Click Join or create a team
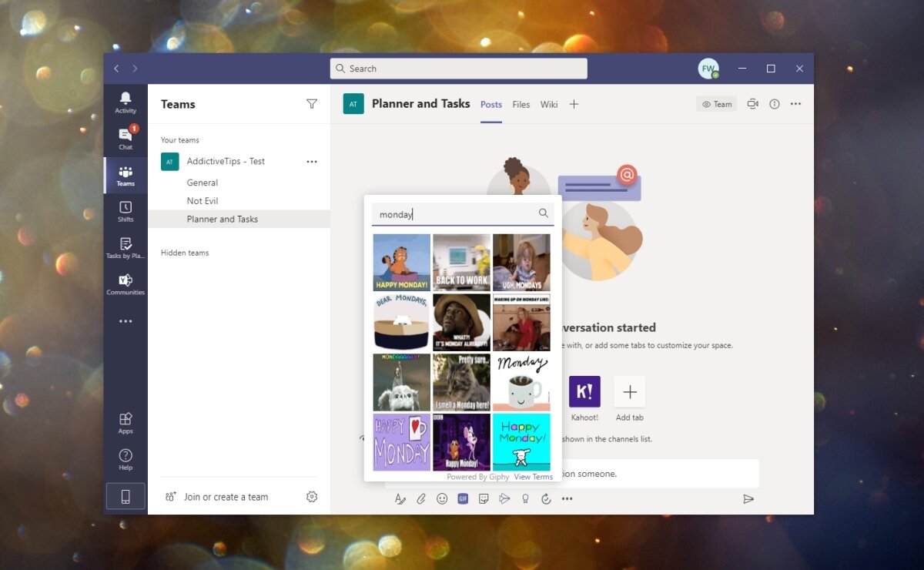The height and width of the screenshot is (570, 924). coord(223,497)
